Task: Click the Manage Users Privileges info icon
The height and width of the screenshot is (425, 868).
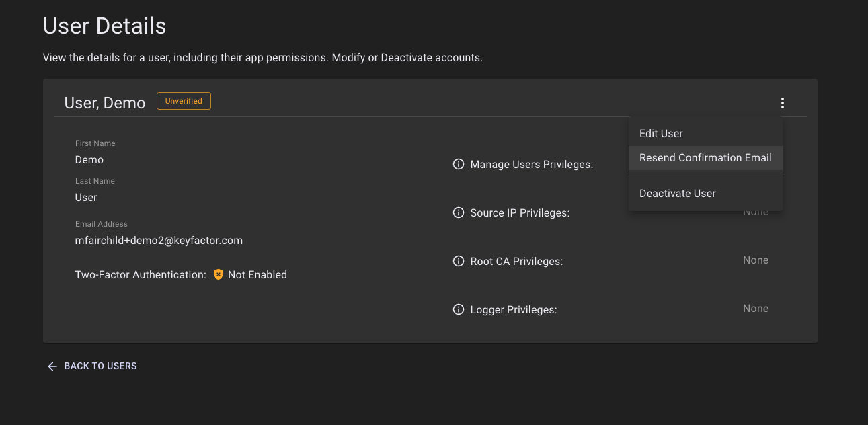Action: [459, 164]
